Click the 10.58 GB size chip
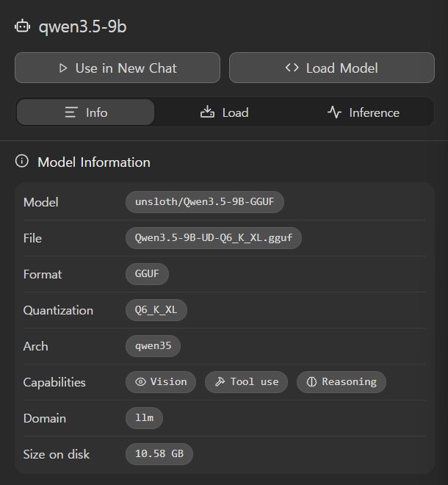This screenshot has width=448, height=485. 159,454
